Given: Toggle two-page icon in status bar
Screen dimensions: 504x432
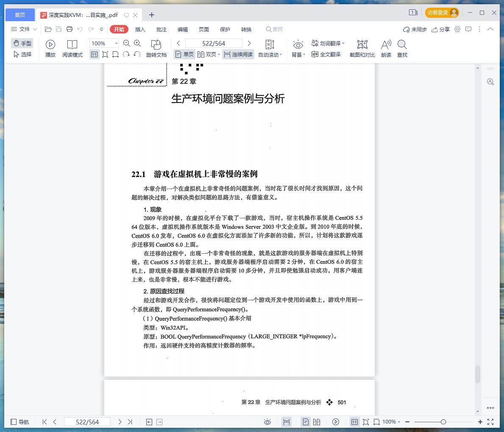Looking at the screenshot, I should tap(317, 422).
